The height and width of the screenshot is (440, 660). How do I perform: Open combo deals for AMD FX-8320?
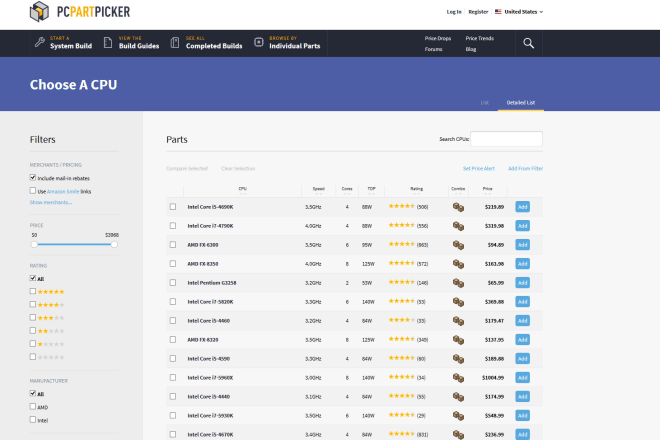pos(458,340)
